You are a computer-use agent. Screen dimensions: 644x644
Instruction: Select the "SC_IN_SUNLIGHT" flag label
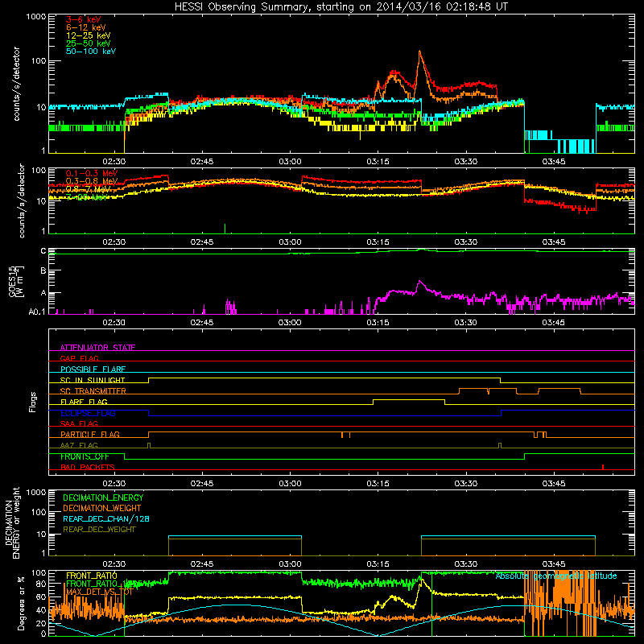(x=93, y=380)
